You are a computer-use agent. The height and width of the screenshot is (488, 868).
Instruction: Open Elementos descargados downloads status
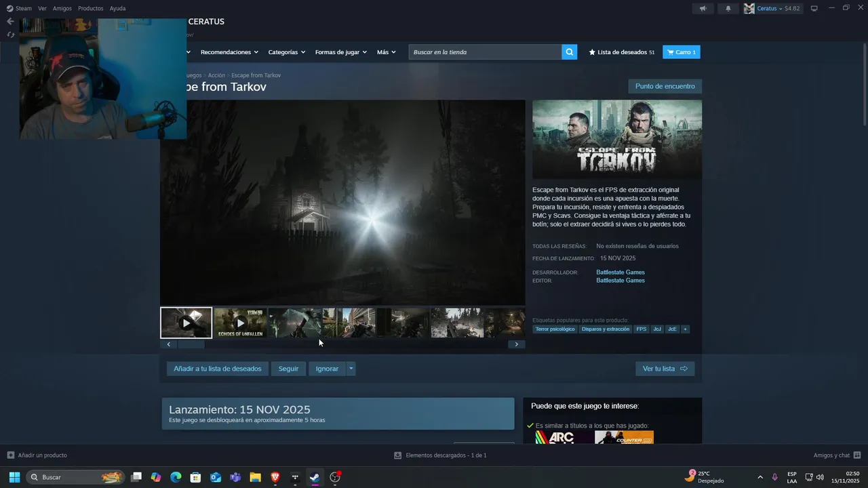pos(441,455)
